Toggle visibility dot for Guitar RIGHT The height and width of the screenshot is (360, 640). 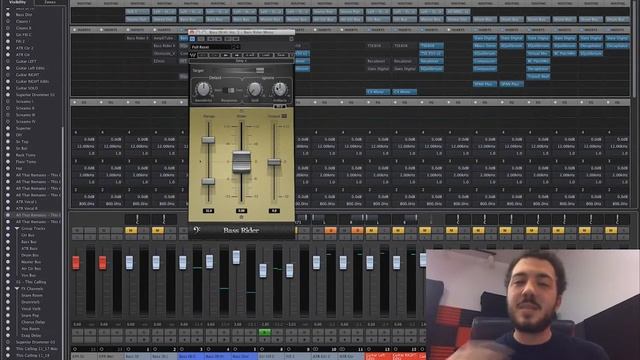point(8,75)
